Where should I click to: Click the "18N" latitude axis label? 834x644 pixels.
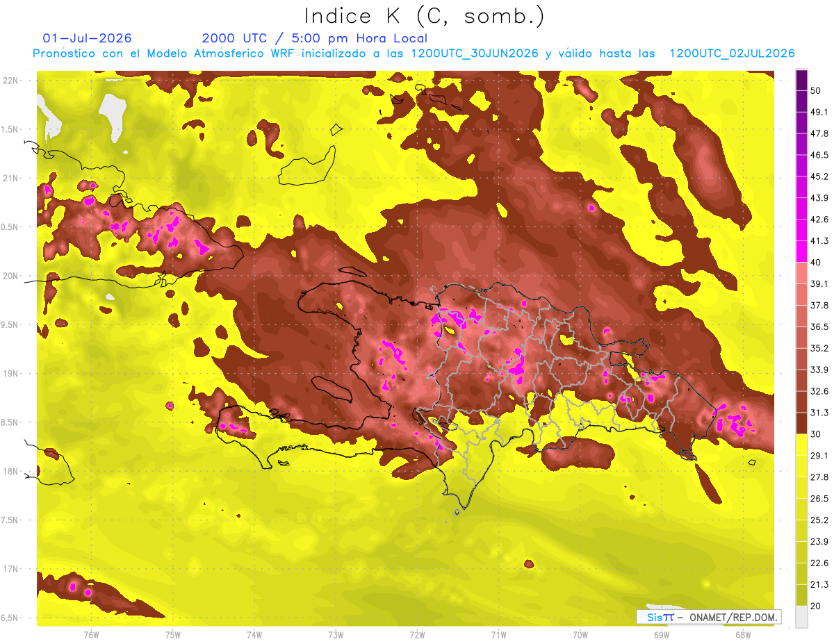(10, 471)
